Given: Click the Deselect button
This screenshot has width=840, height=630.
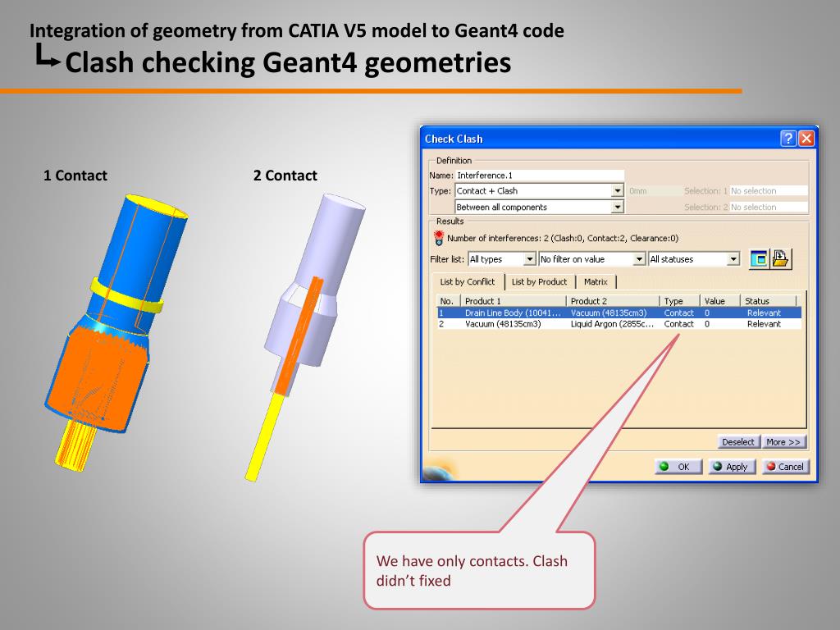Looking at the screenshot, I should click(x=737, y=442).
